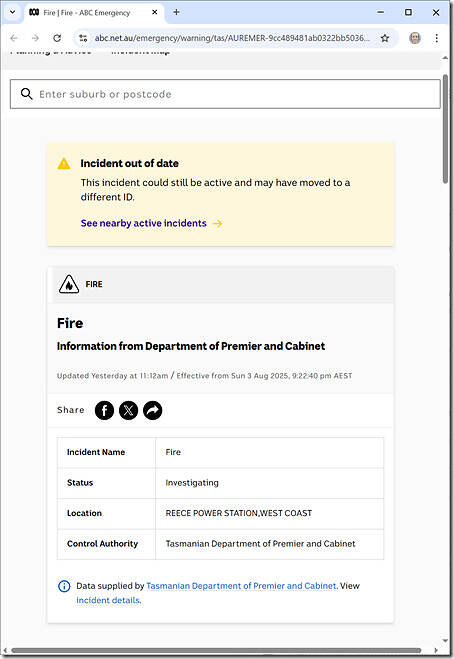Click the horizontal scrollbar thumb
The image size is (454, 659).
(216, 651)
